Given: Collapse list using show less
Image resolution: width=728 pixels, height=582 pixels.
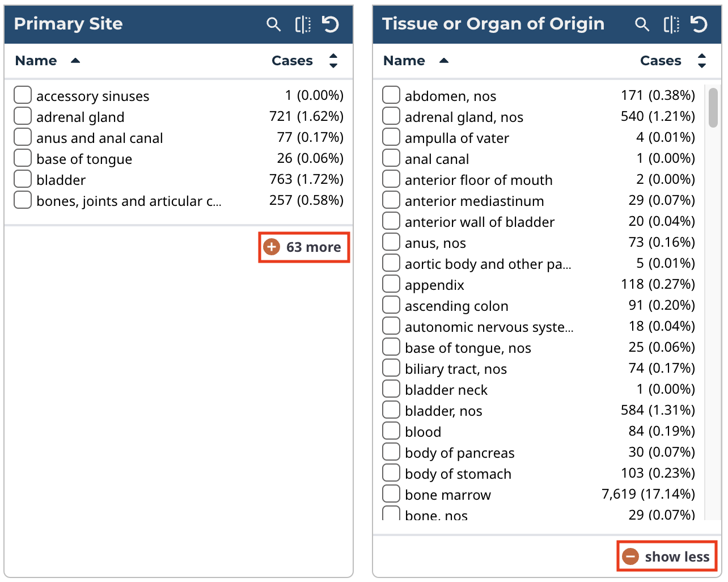Looking at the screenshot, I should 667,556.
